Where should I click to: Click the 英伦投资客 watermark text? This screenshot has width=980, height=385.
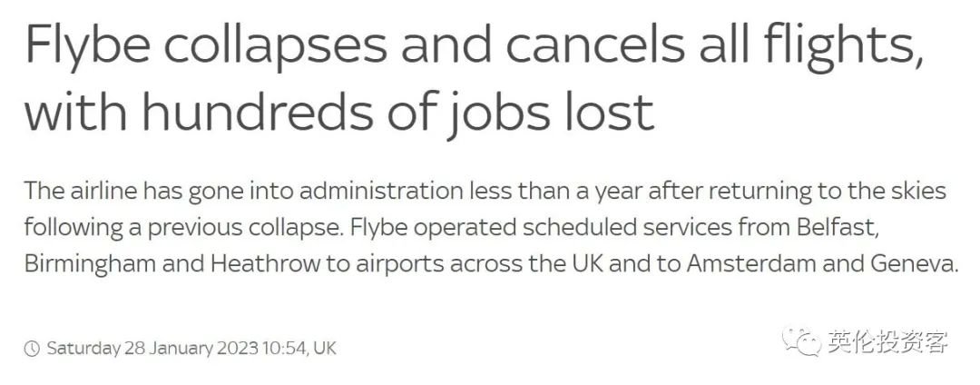coord(888,342)
